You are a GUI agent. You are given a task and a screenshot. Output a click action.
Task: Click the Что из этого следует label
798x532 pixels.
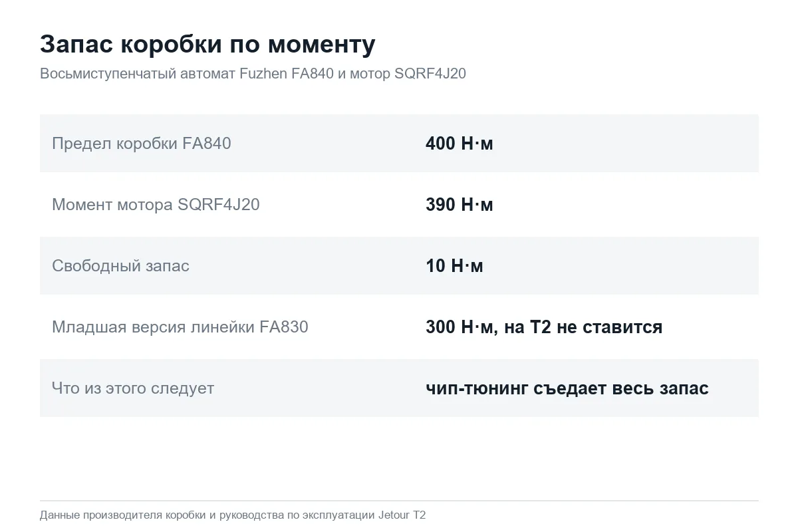point(133,388)
